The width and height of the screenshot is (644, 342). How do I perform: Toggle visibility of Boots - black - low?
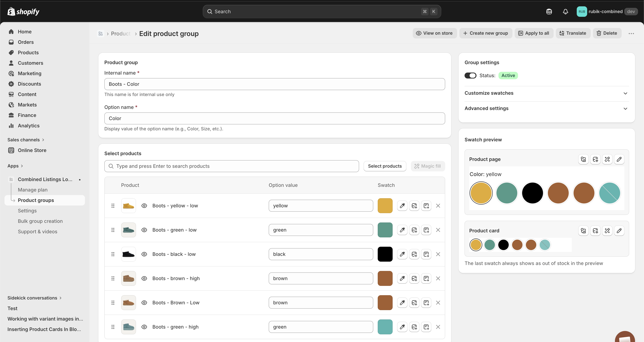[144, 254]
